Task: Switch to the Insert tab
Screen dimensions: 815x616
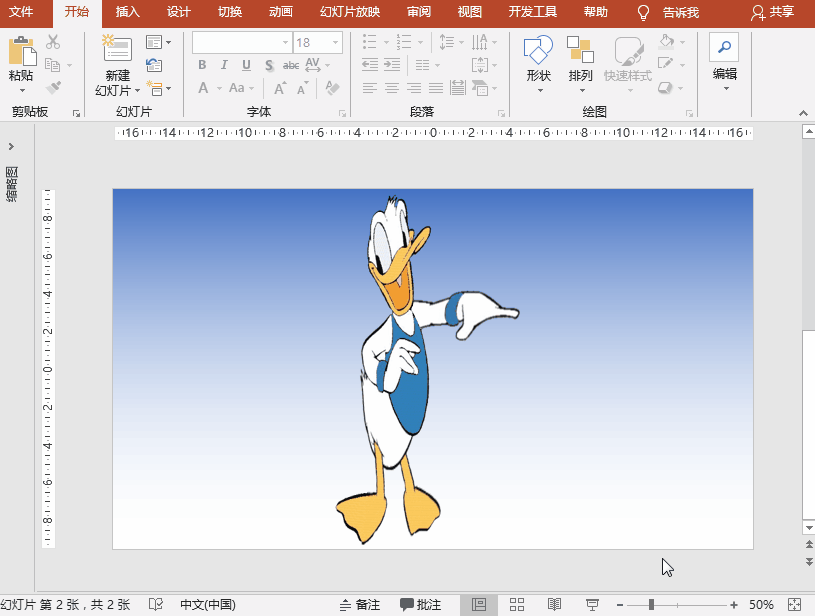Action: click(127, 11)
